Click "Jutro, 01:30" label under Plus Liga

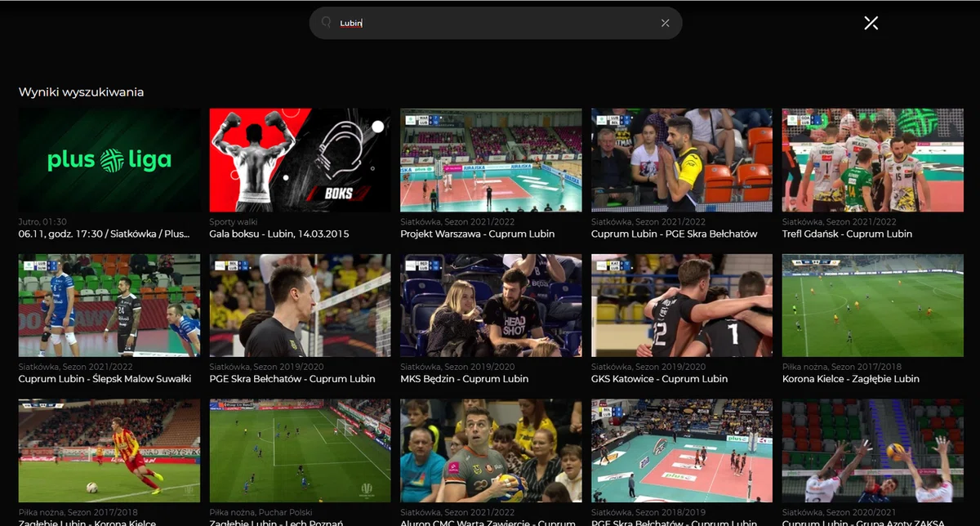click(x=42, y=221)
